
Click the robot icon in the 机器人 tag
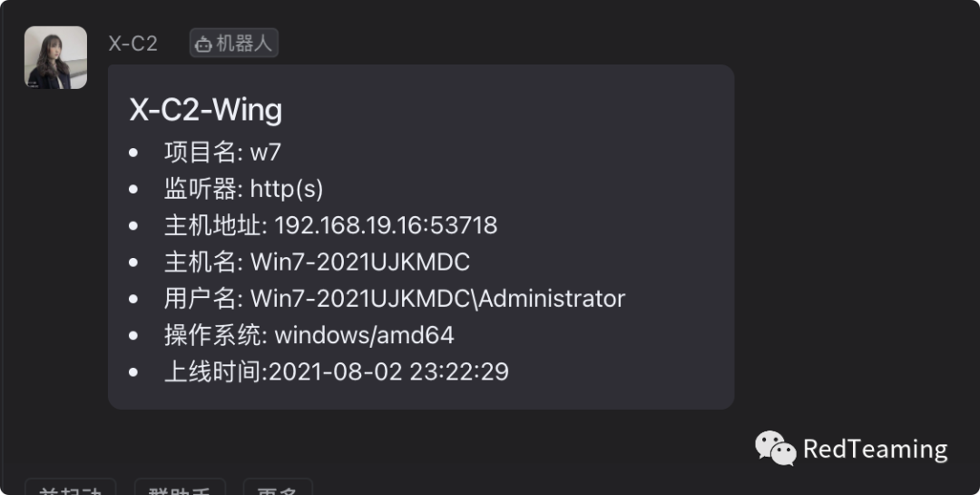pyautogui.click(x=203, y=44)
